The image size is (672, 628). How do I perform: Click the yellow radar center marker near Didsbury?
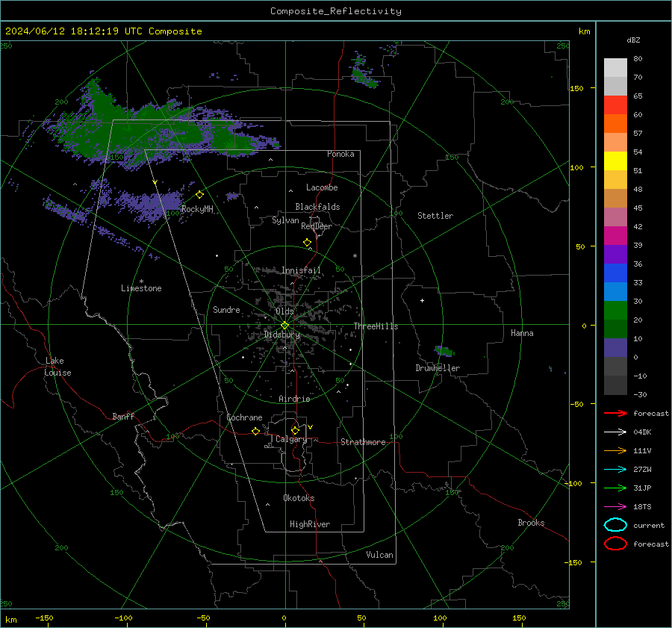click(284, 326)
